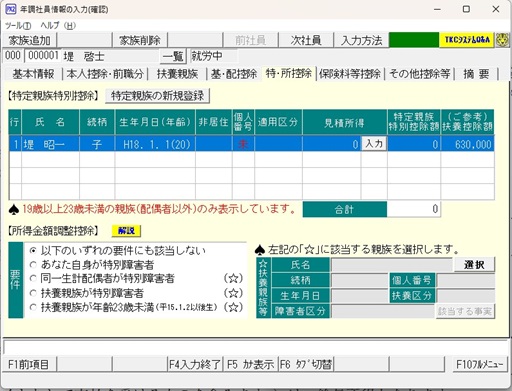The image size is (512, 391).
Task: Click the message input bar above function keys
Action: [x=256, y=348]
